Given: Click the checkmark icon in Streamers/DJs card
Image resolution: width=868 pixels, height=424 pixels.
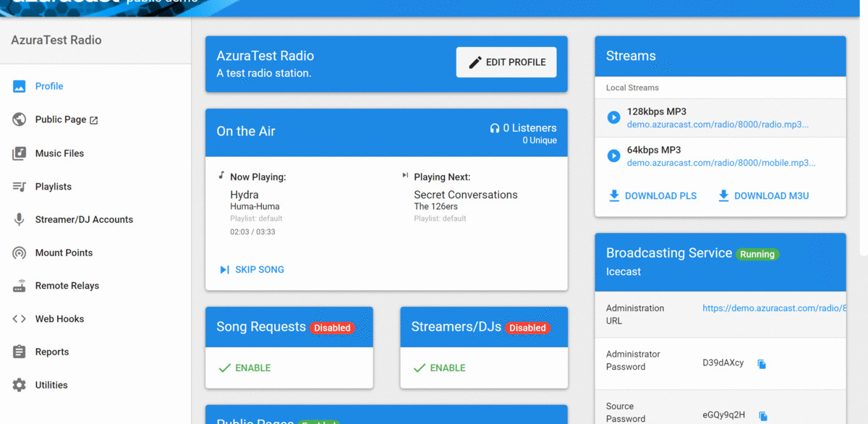Looking at the screenshot, I should click(x=420, y=368).
